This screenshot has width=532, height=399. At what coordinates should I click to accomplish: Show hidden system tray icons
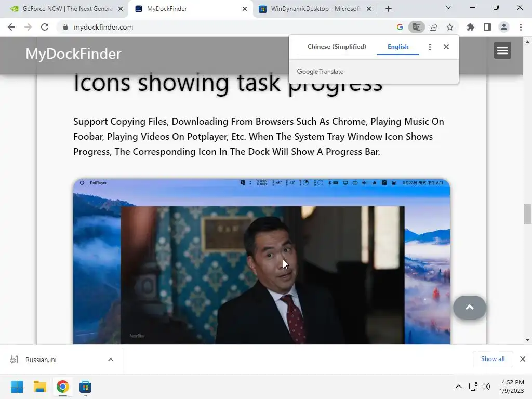coord(458,387)
